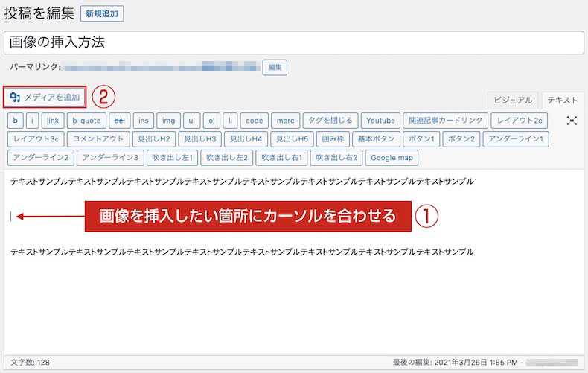Click the アンダーライン3 button
The image size is (588, 373).
(110, 158)
